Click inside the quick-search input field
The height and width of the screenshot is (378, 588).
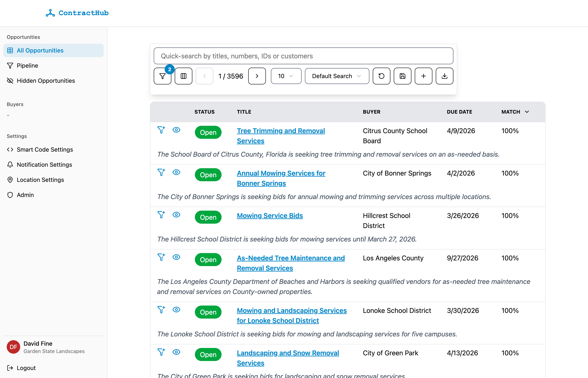click(x=303, y=56)
